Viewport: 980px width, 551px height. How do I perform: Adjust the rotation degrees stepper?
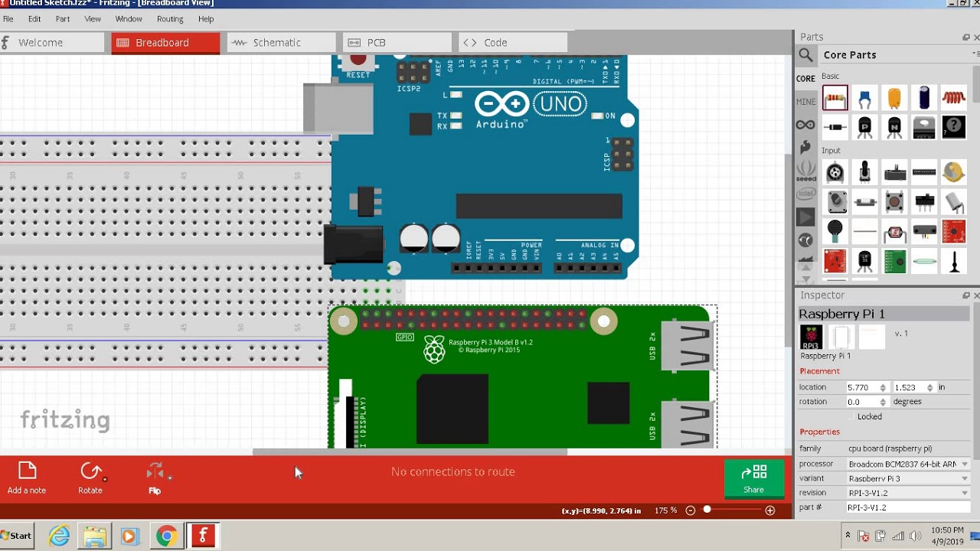pos(883,402)
